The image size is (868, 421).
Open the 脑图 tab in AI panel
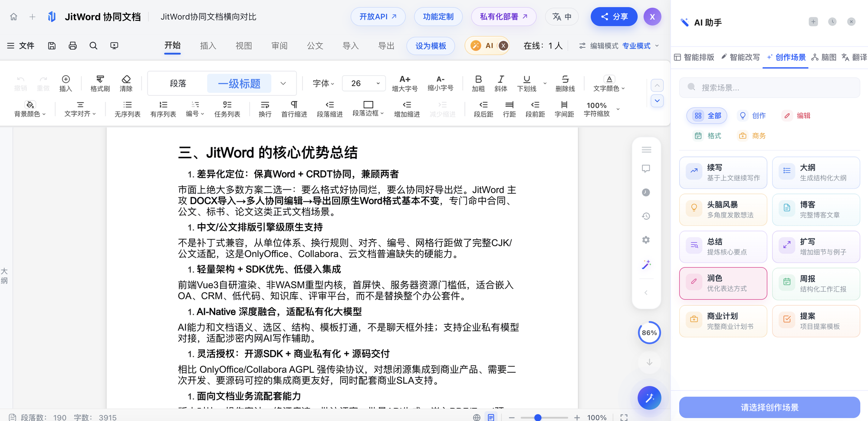click(x=824, y=57)
